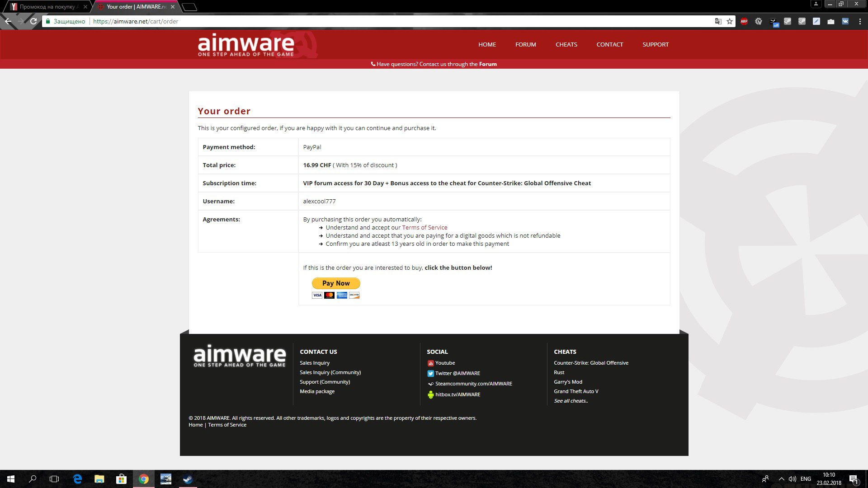Open Microsoft Store from the taskbar
This screenshot has width=868, height=488.
pyautogui.click(x=121, y=479)
